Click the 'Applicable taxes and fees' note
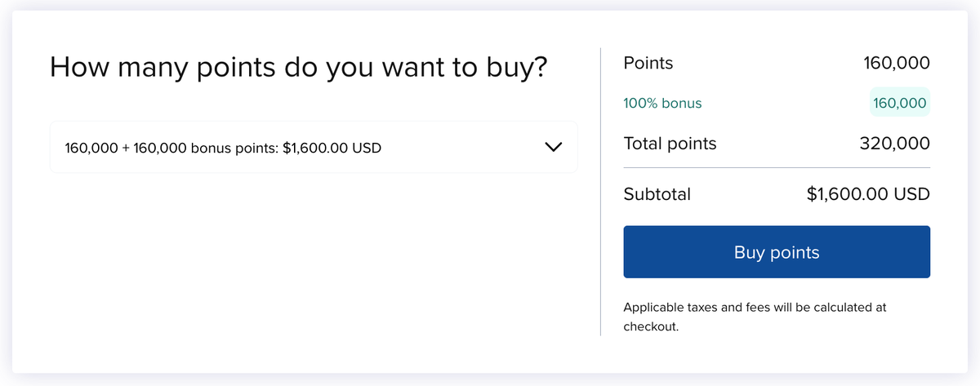Image resolution: width=980 pixels, height=386 pixels. click(754, 308)
